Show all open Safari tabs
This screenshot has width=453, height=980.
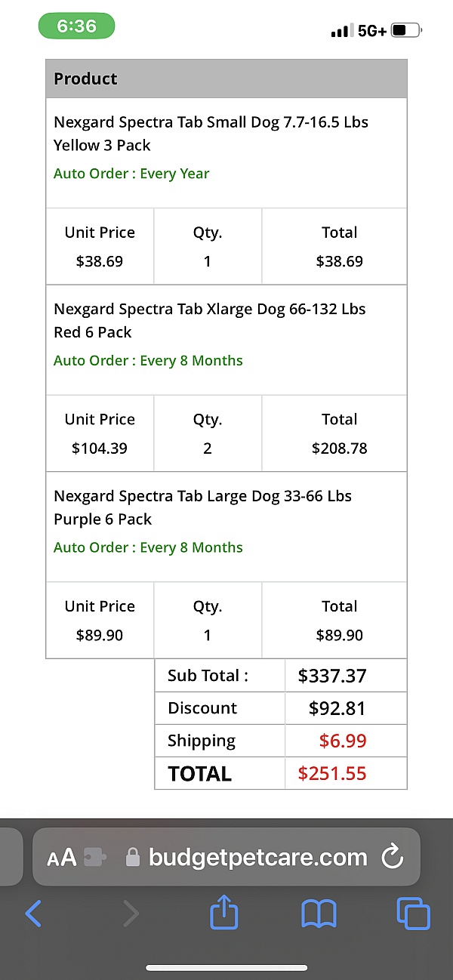413,914
